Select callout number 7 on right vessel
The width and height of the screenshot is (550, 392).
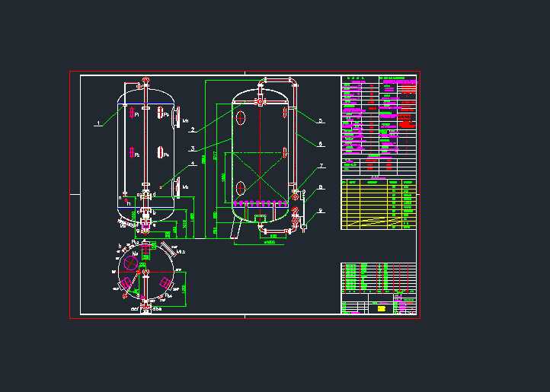click(321, 166)
